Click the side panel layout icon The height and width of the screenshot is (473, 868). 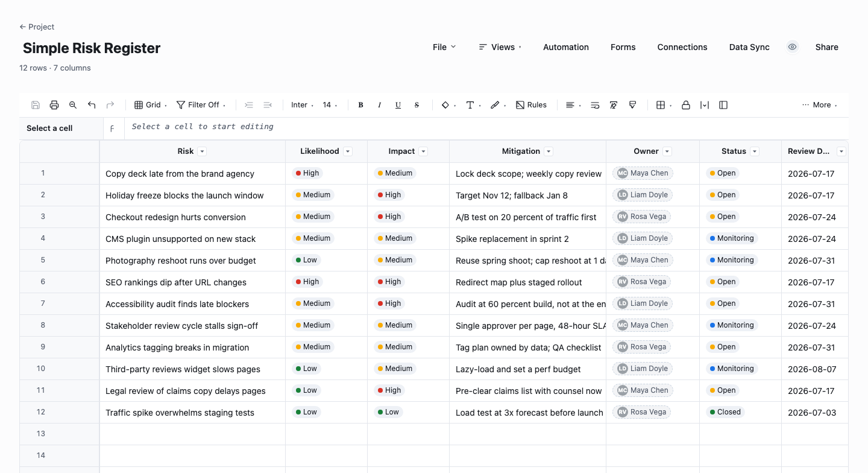click(723, 105)
